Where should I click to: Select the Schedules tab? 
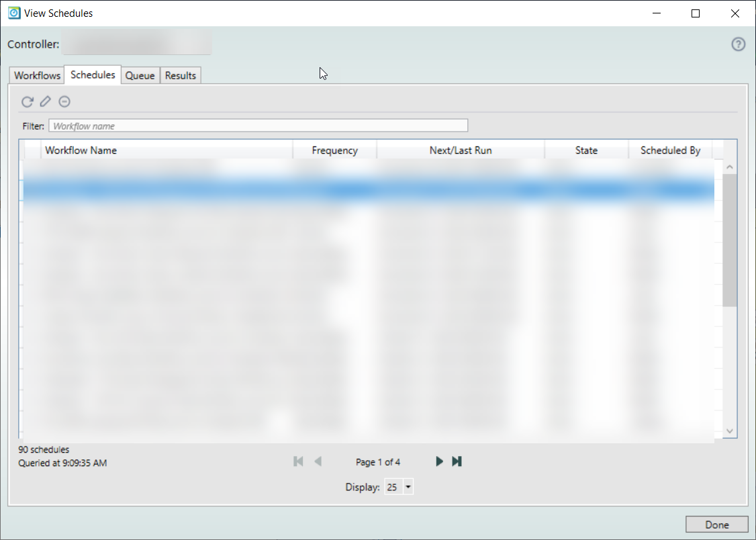click(x=92, y=75)
